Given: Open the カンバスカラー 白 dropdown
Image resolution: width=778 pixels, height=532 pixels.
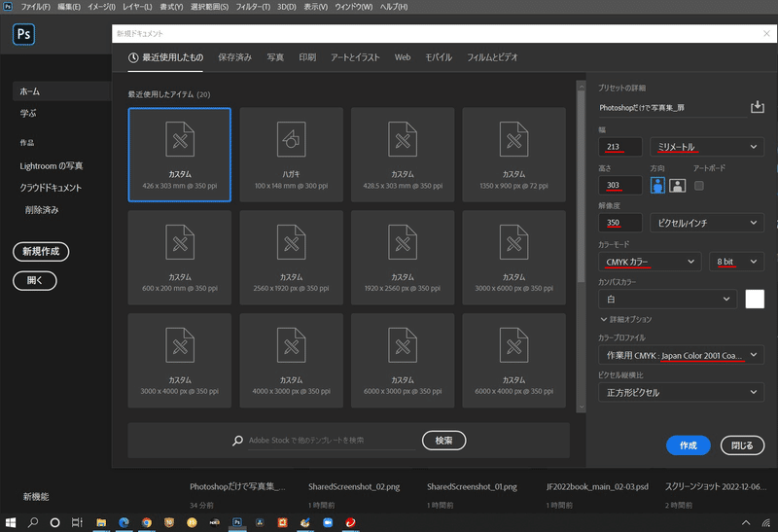Looking at the screenshot, I should click(668, 299).
